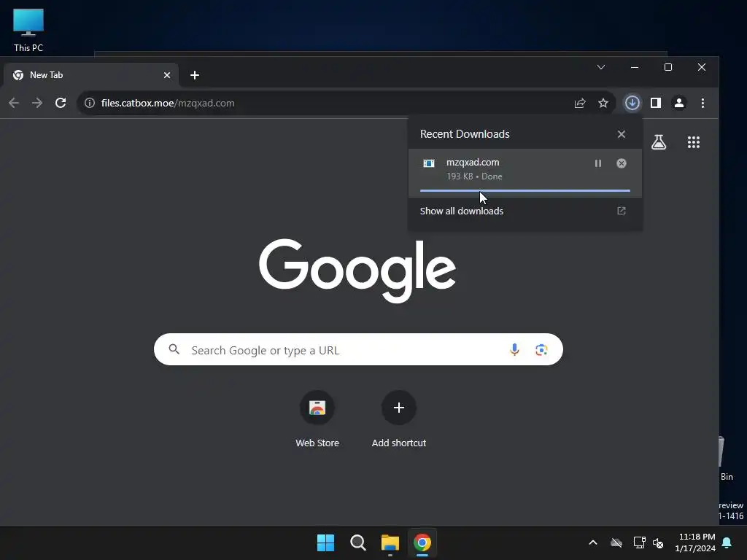Screen dimensions: 747x560
Task: Open a new tab with plus button
Action: (194, 75)
